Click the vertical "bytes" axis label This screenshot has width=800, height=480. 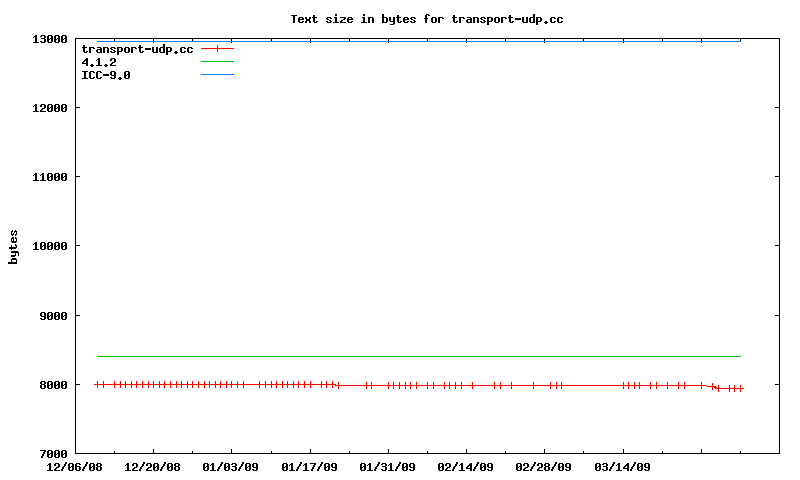13,246
